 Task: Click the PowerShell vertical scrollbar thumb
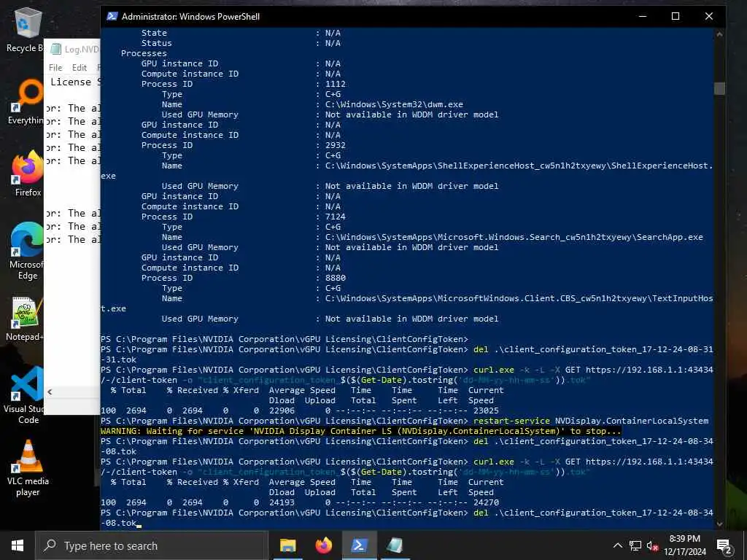coord(719,88)
